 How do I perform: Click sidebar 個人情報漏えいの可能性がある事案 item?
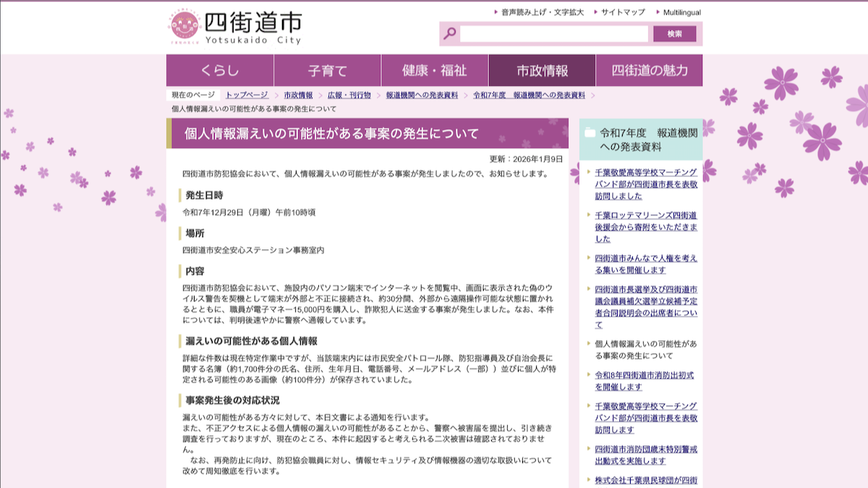pyautogui.click(x=646, y=350)
